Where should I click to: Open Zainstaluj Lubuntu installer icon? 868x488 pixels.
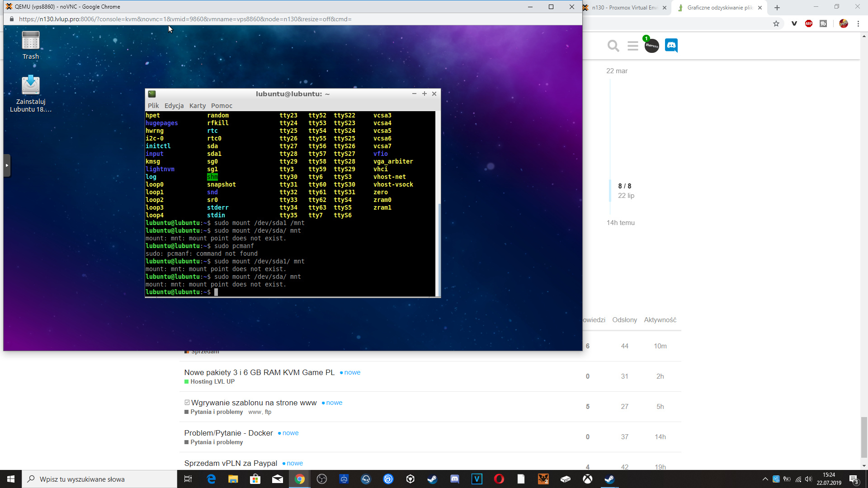point(31,86)
